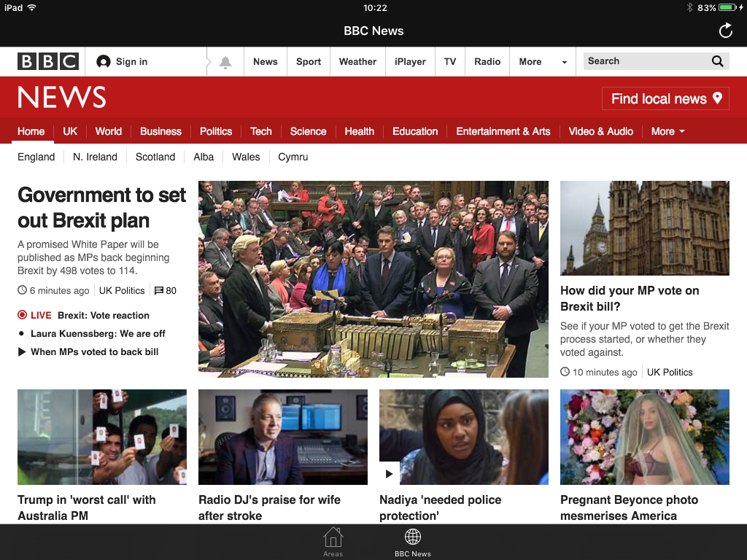
Task: Open 'Radio DJ's praise for wife after stroke'
Action: tap(269, 507)
